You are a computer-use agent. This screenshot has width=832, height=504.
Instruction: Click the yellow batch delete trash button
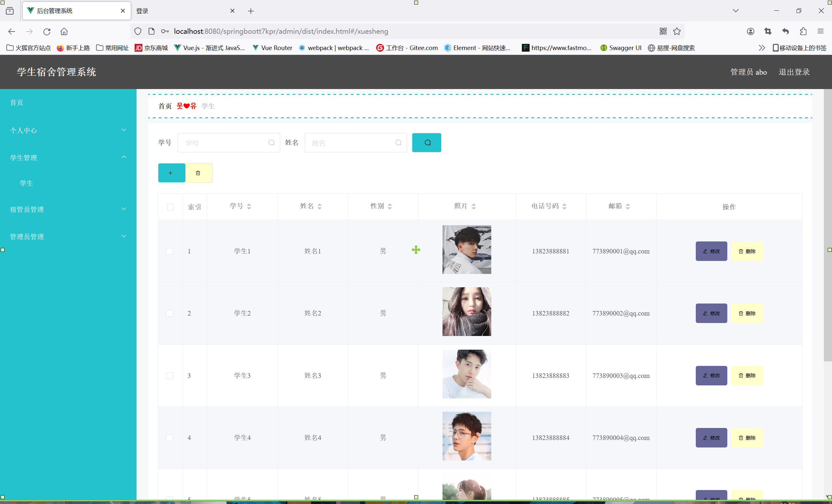pos(199,173)
